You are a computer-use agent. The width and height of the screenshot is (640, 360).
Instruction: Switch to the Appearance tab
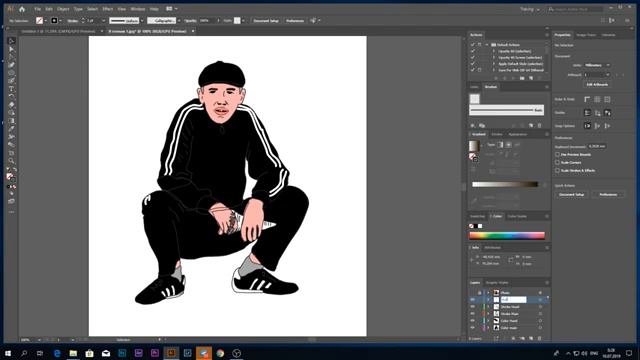coord(518,134)
